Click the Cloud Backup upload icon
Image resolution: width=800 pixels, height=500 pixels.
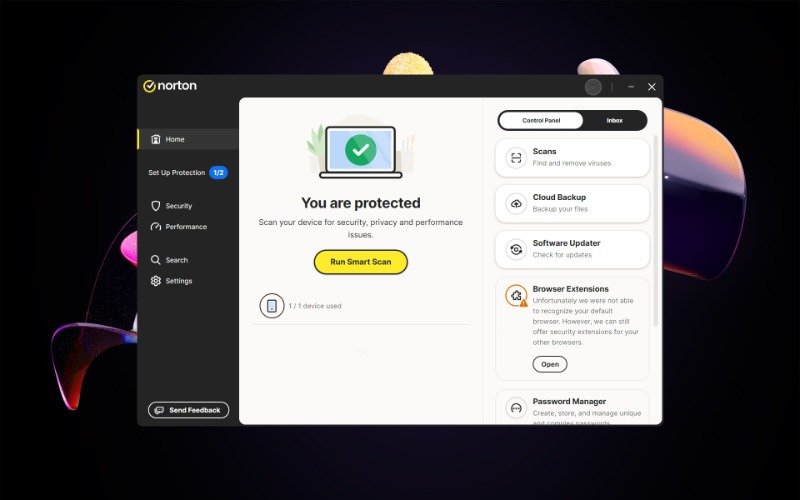point(516,204)
